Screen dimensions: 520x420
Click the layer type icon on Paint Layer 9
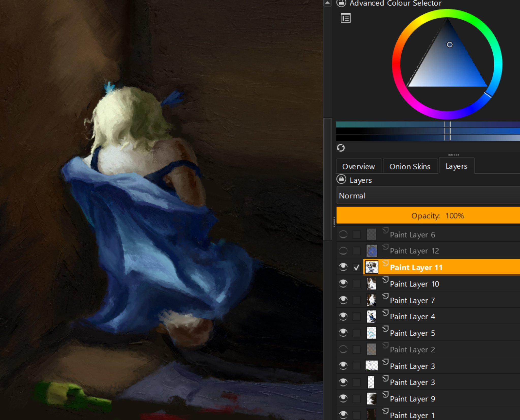[386, 395]
